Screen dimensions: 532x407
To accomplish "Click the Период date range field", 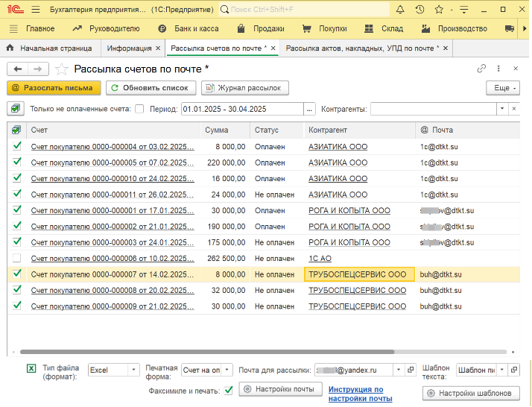I will pyautogui.click(x=242, y=109).
